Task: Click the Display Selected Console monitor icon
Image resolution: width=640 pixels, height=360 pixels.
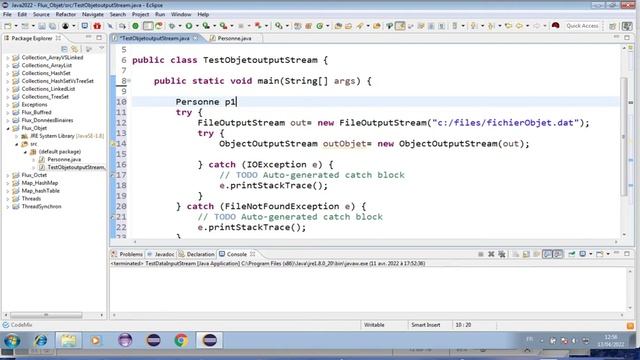Action: 582,254
